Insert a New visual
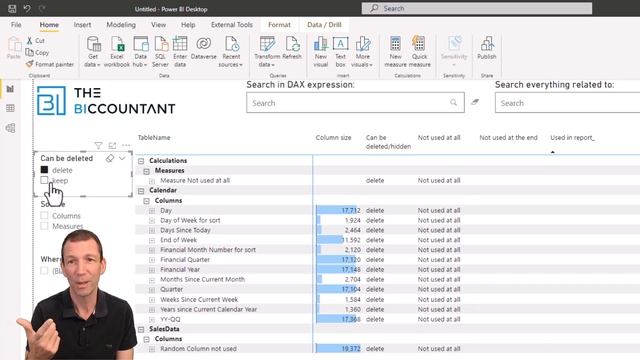640x360 pixels. pyautogui.click(x=320, y=51)
